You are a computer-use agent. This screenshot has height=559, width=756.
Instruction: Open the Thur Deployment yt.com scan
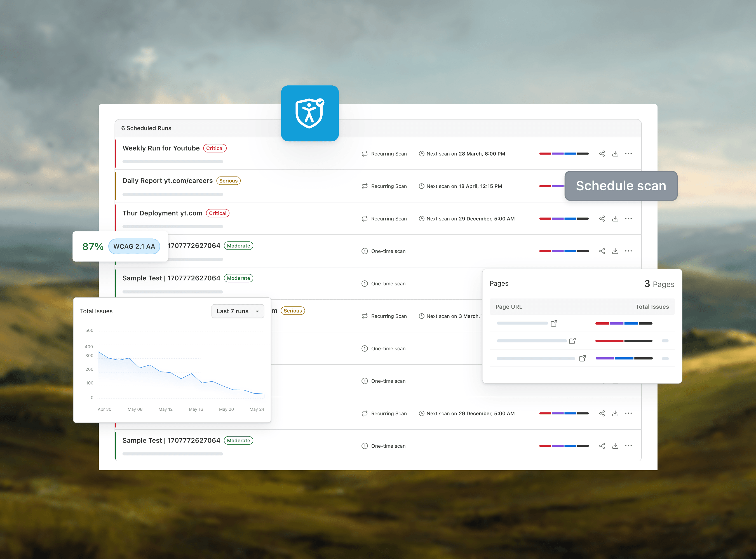tap(163, 213)
